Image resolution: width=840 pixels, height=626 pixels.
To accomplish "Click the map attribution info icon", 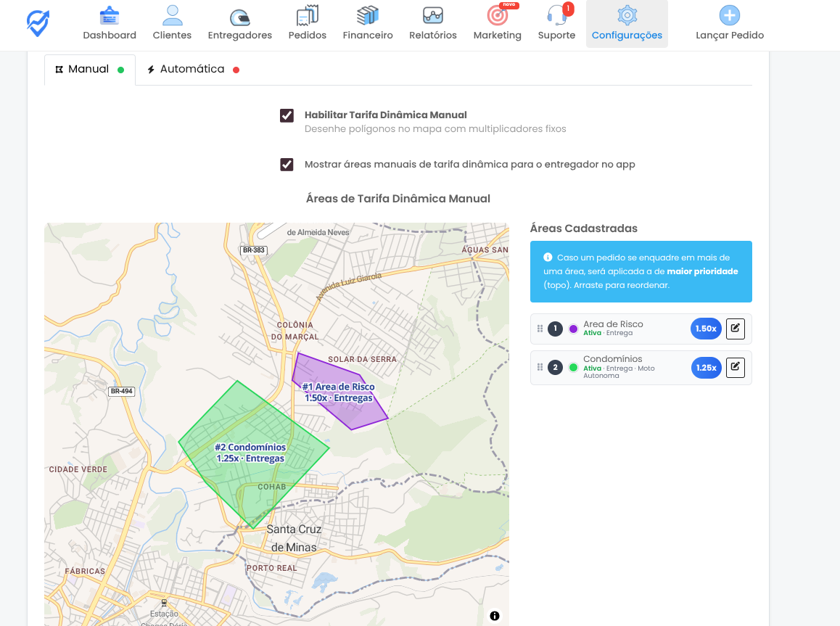I will [x=495, y=616].
